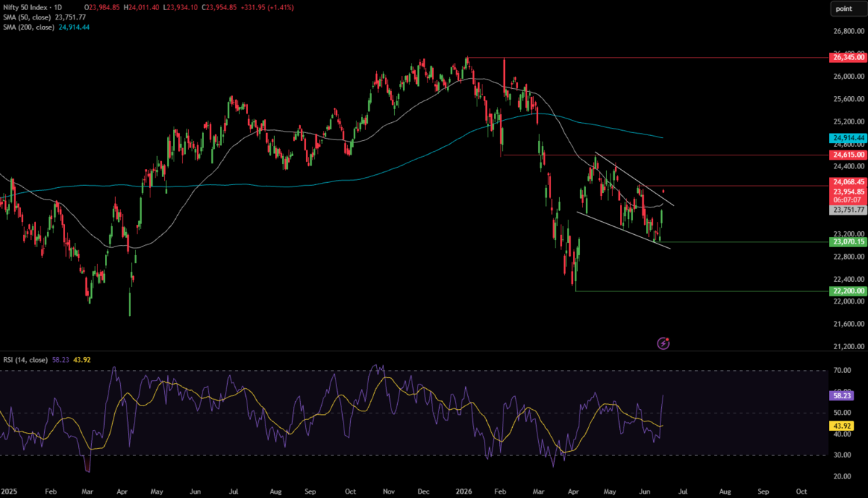Click the open price value O23,984.85

coord(103,8)
